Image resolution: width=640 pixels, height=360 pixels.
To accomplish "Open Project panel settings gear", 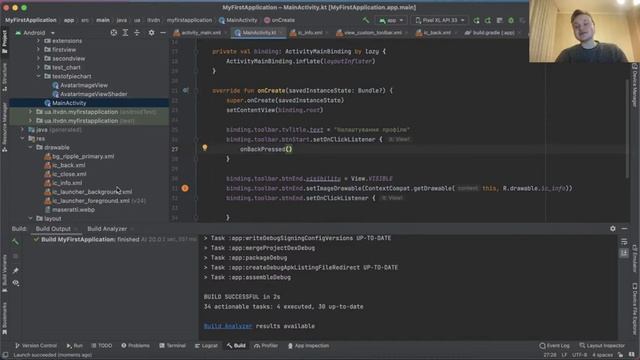I will tap(151, 33).
